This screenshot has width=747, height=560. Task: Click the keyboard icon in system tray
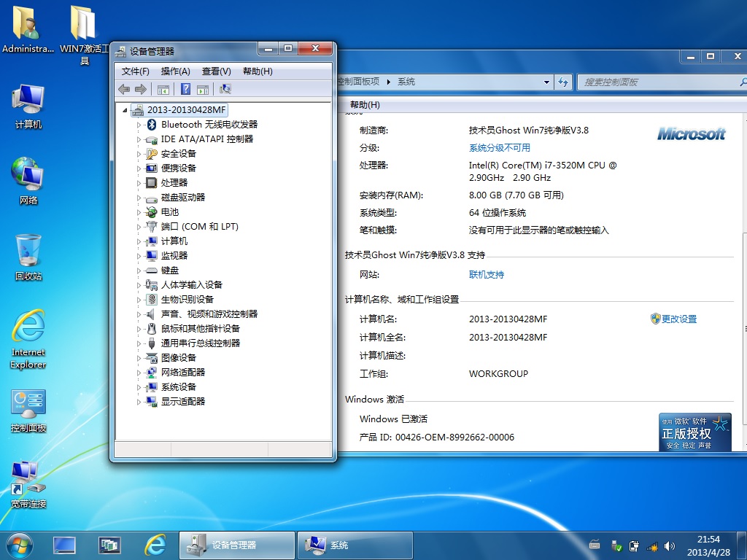tap(595, 545)
